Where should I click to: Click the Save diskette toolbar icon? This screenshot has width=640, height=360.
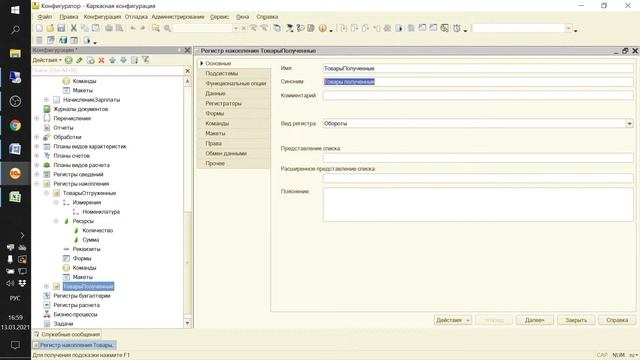click(x=61, y=28)
